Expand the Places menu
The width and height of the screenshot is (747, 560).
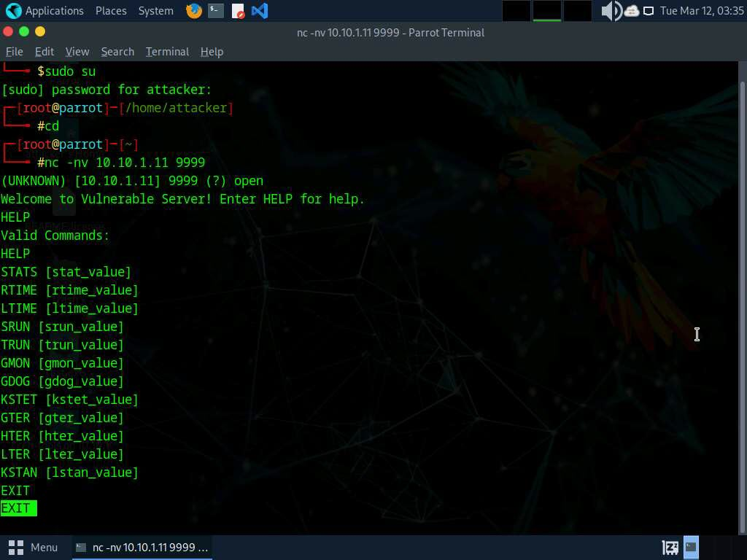[111, 11]
